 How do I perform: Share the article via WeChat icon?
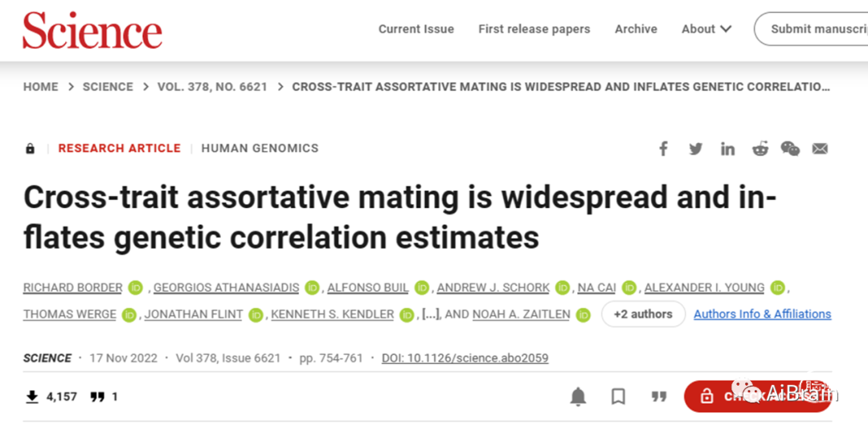coord(790,149)
